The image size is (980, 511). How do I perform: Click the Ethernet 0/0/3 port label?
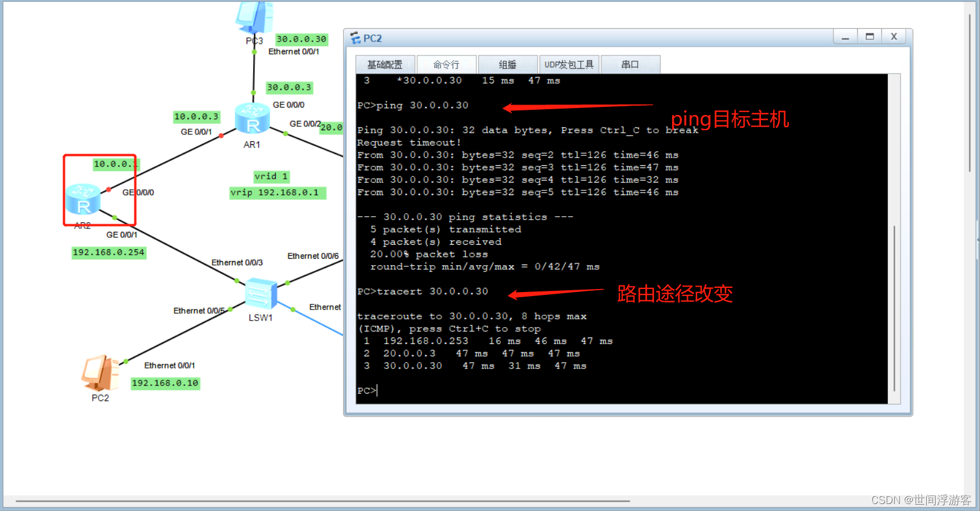(x=237, y=263)
